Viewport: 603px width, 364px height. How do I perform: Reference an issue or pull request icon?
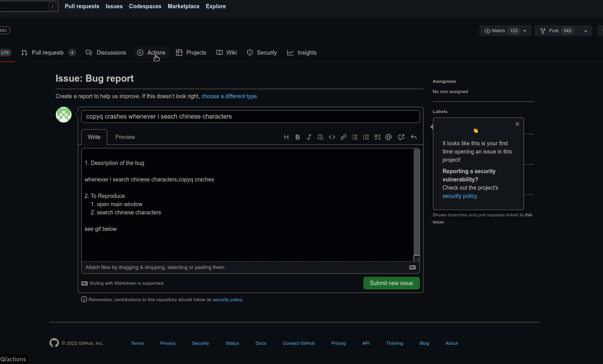click(401, 137)
